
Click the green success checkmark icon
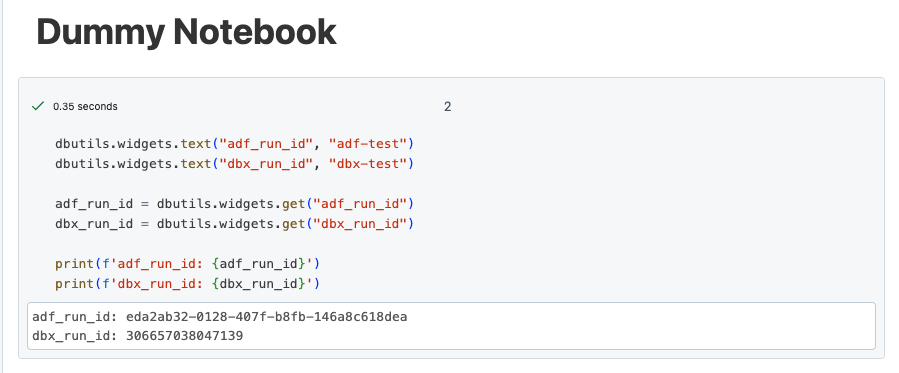pos(38,106)
